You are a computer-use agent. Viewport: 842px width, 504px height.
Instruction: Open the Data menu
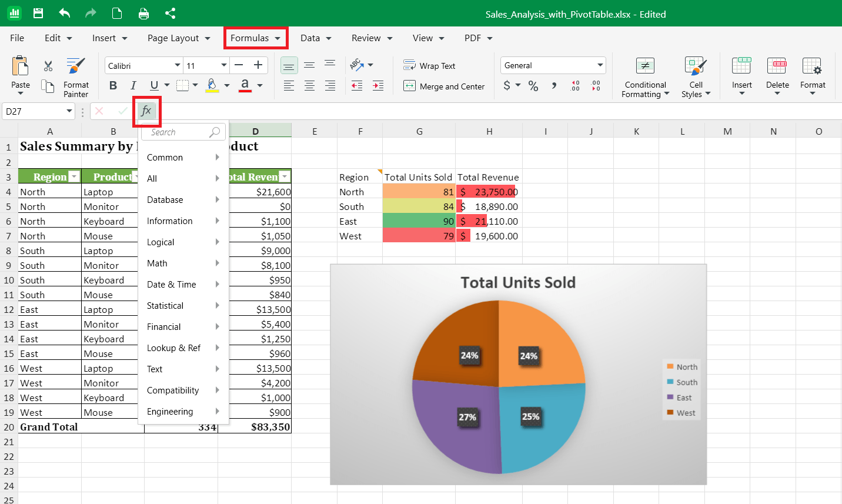pyautogui.click(x=316, y=38)
